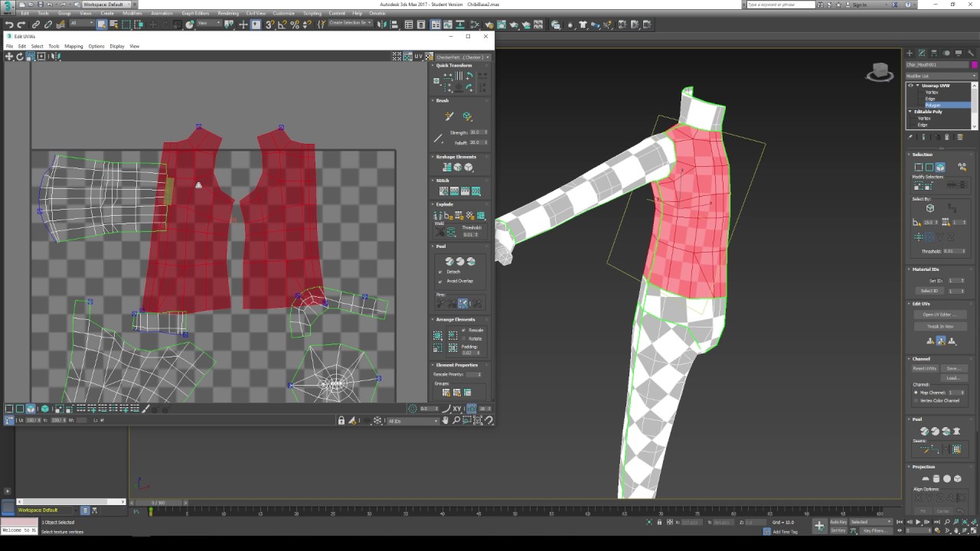
Task: Open the Tools menu in Edit UVWs
Action: 54,46
